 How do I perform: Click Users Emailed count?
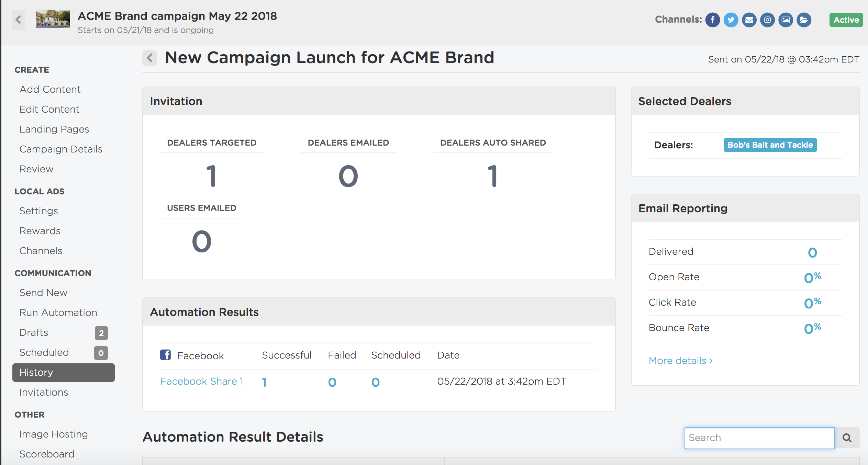point(201,241)
